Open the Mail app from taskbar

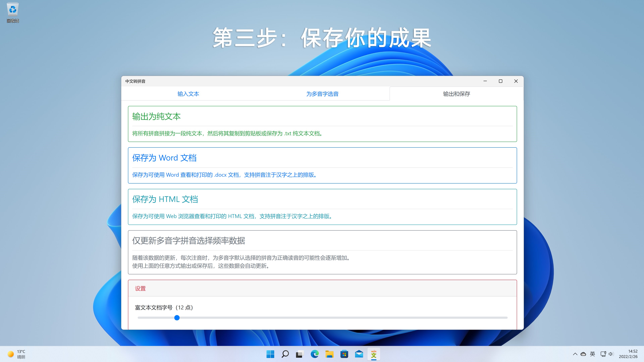pyautogui.click(x=359, y=354)
